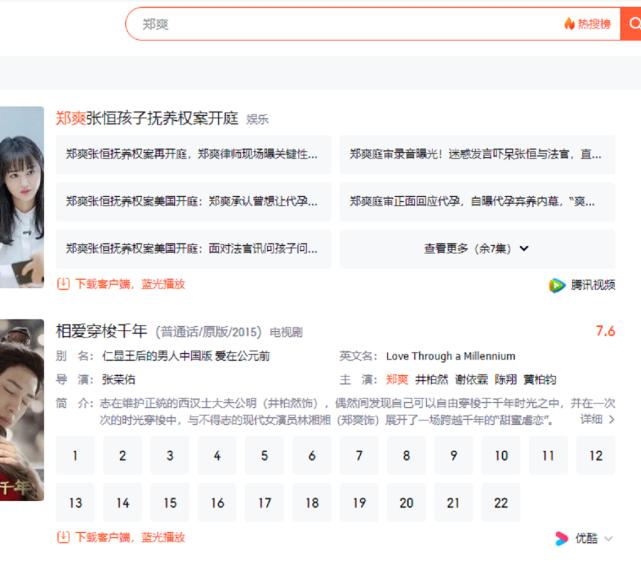641x568 pixels.
Task: Play episode 17
Action: 264,503
